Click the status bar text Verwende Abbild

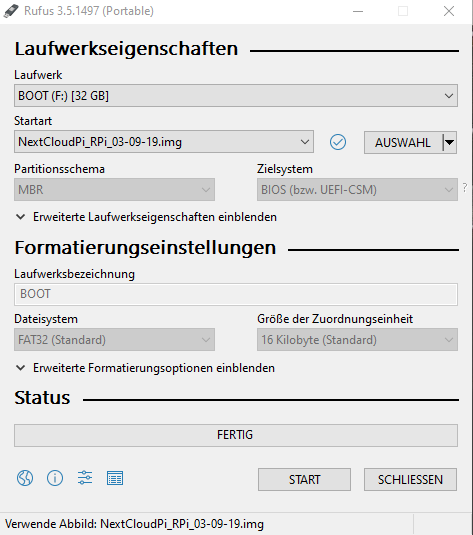point(134,524)
